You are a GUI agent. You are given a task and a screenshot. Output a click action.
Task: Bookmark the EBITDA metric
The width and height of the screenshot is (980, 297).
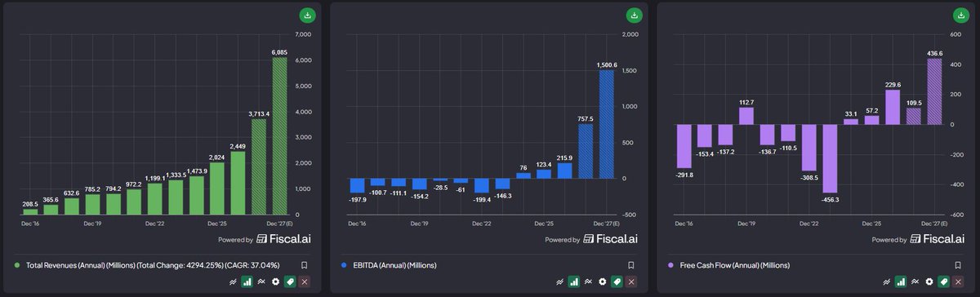pyautogui.click(x=630, y=265)
